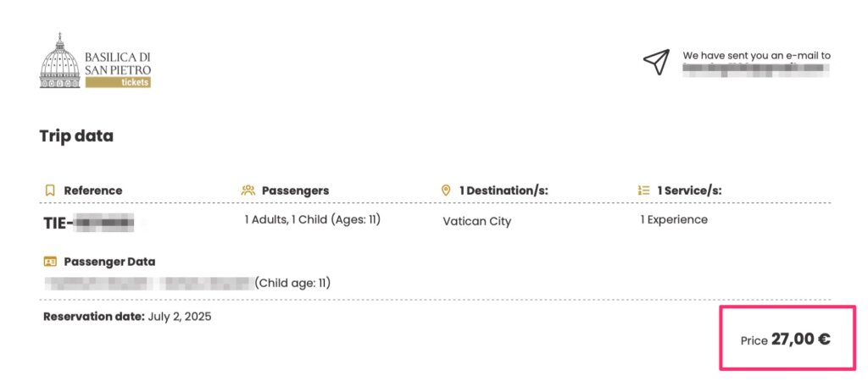Select the Reference column header

[92, 191]
